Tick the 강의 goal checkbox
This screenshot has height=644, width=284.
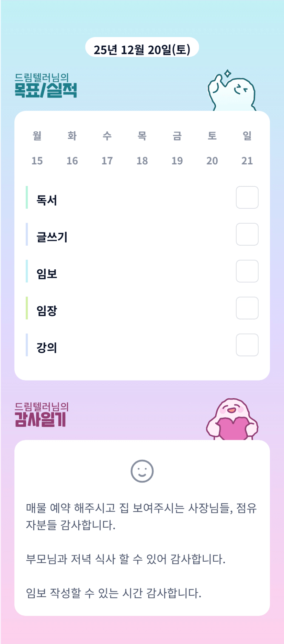pyautogui.click(x=247, y=345)
